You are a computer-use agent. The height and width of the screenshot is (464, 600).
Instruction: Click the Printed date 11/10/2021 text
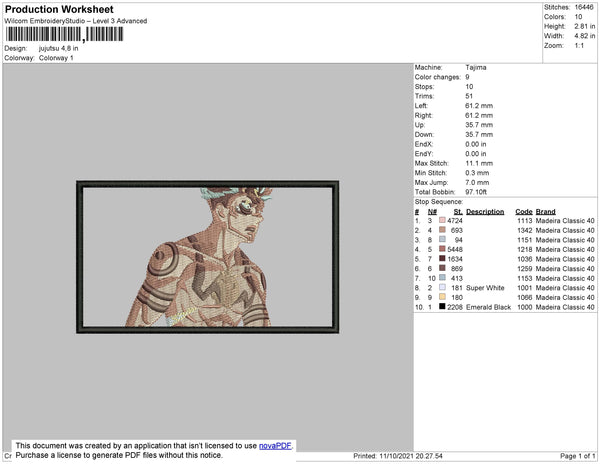click(x=398, y=456)
